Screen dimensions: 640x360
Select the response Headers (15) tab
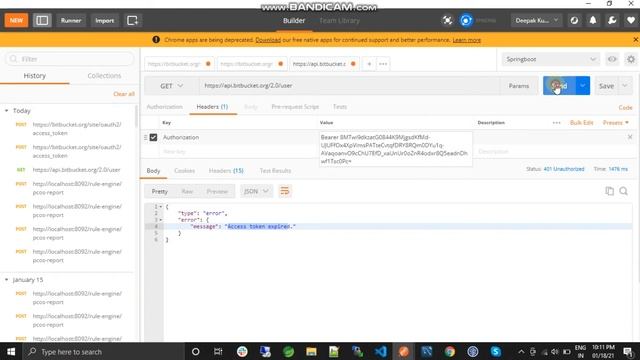click(x=226, y=171)
